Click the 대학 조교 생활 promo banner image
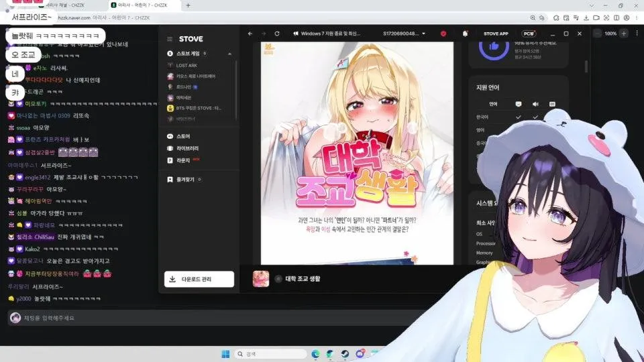644x362 pixels. coord(357,153)
